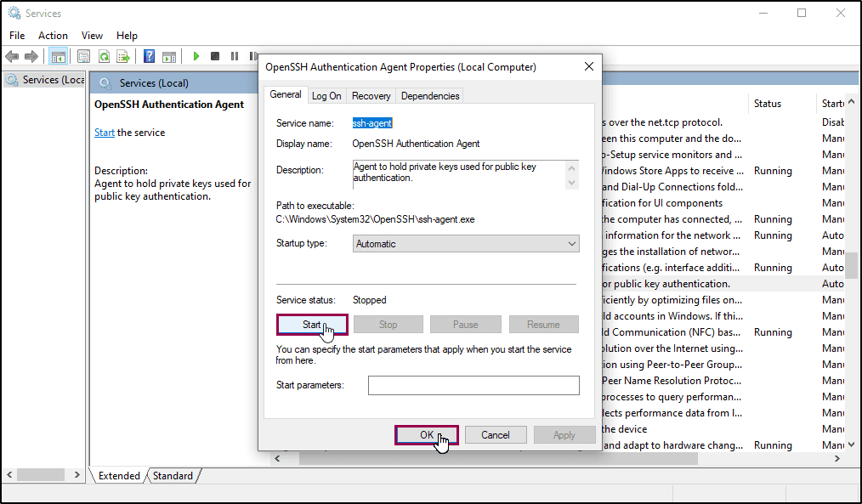Switch to the Recovery tab
Image resolution: width=862 pixels, height=504 pixels.
(x=371, y=96)
